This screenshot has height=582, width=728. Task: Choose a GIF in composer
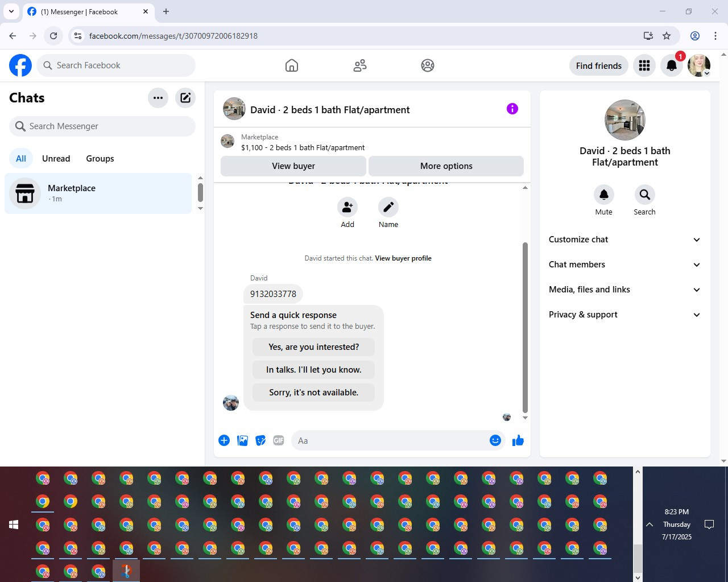tap(278, 440)
